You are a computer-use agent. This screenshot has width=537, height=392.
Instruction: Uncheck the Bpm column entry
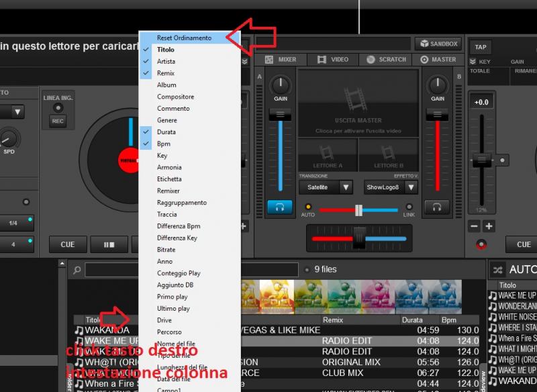click(x=190, y=144)
